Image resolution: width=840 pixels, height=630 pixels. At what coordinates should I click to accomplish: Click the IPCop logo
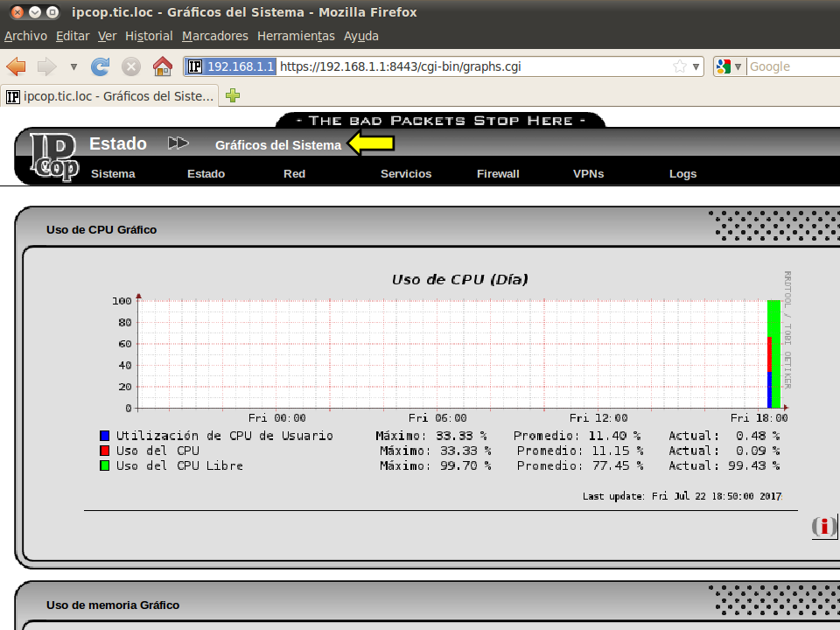(x=54, y=157)
